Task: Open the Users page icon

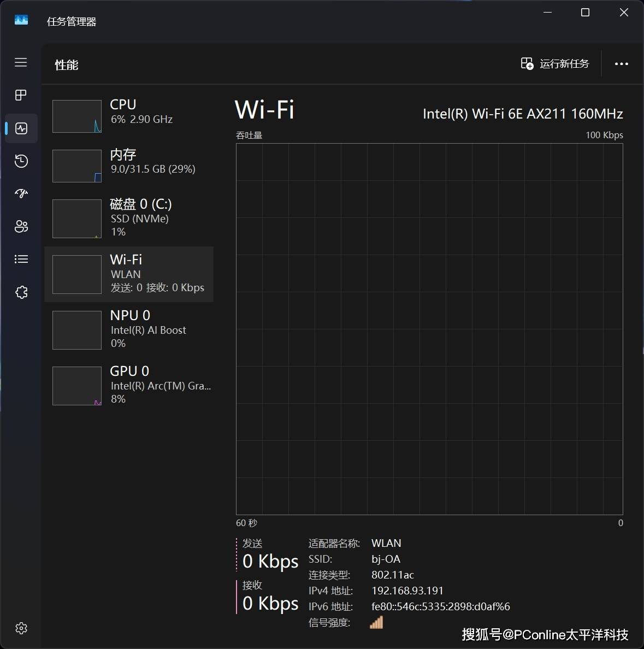Action: click(x=21, y=226)
